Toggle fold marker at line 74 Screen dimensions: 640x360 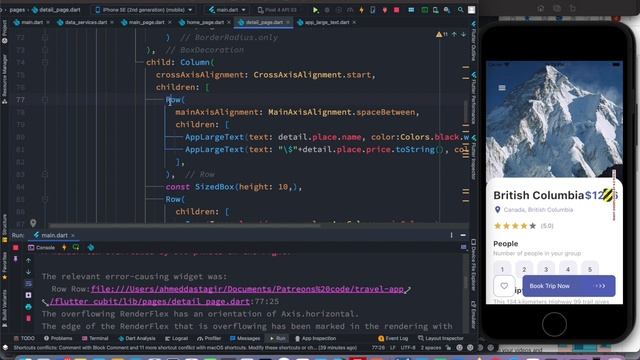(x=45, y=62)
